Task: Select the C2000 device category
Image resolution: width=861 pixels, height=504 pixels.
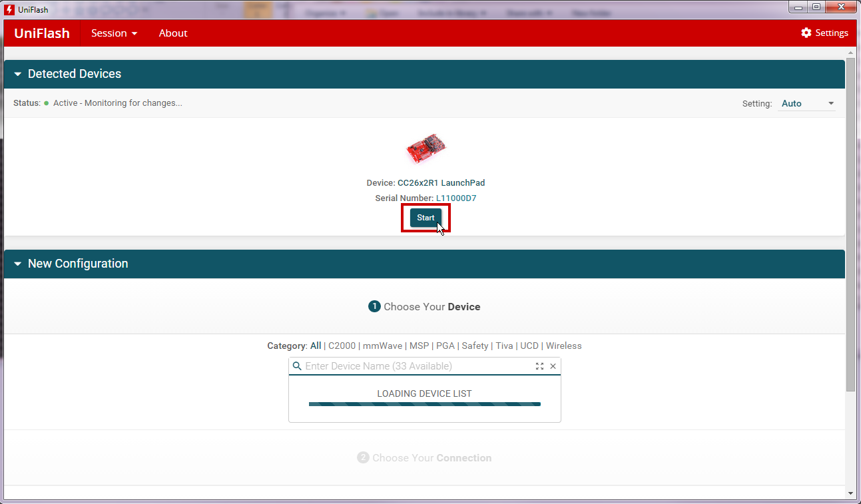Action: click(x=342, y=346)
